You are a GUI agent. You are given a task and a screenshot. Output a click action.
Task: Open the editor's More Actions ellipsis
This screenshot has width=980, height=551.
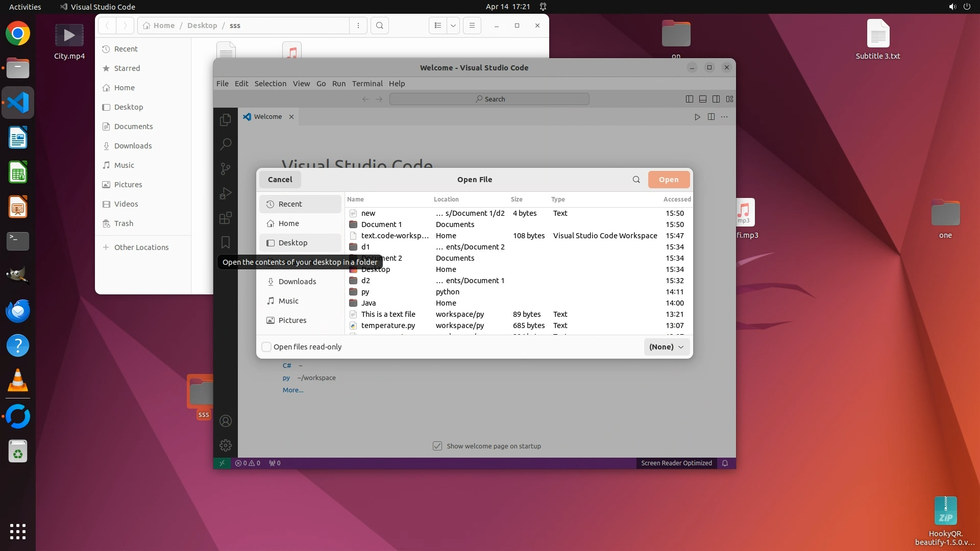[724, 117]
